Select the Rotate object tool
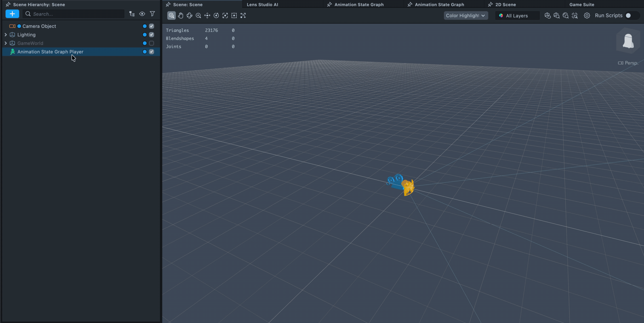Screen dimensions: 644x323 pyautogui.click(x=216, y=16)
